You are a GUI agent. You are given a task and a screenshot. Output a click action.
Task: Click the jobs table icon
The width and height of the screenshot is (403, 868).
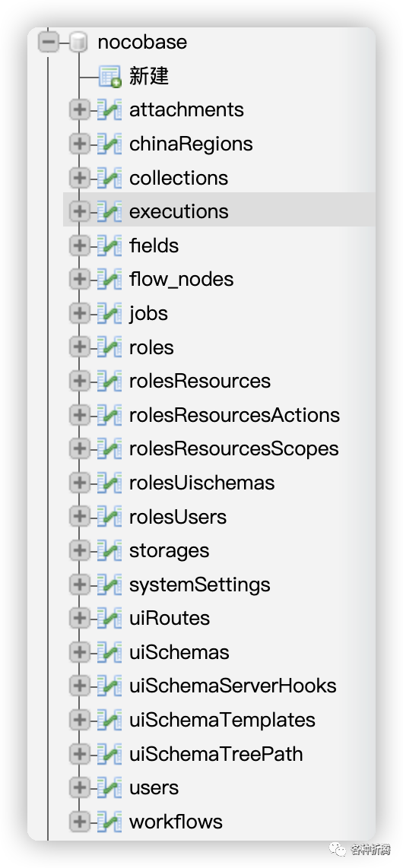(109, 314)
